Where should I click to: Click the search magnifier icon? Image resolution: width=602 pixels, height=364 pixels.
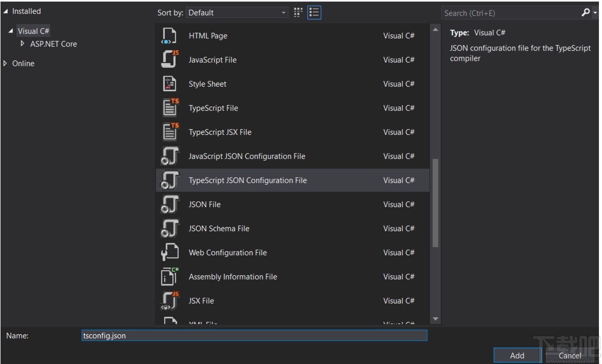pos(586,13)
